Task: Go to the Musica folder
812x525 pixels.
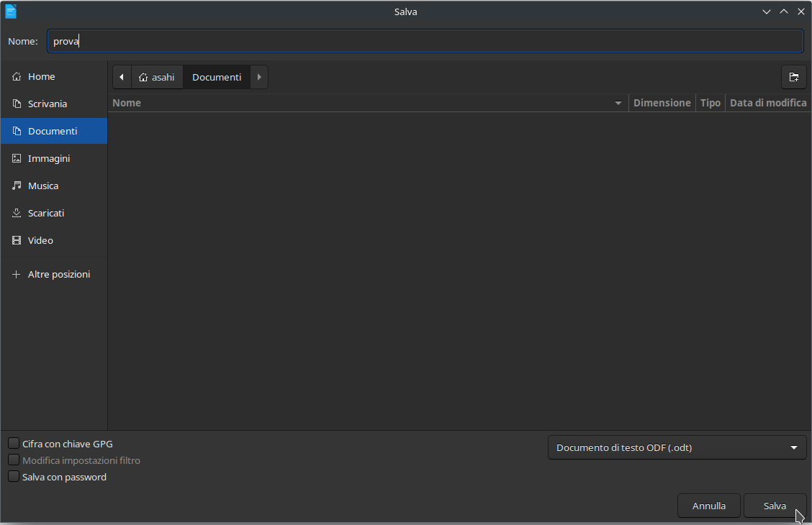Action: (43, 186)
